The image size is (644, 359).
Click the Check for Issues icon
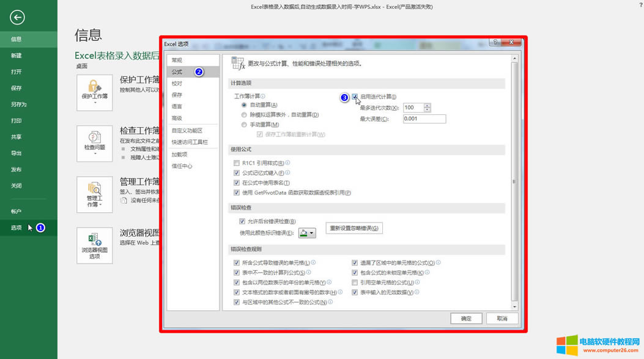(95, 142)
